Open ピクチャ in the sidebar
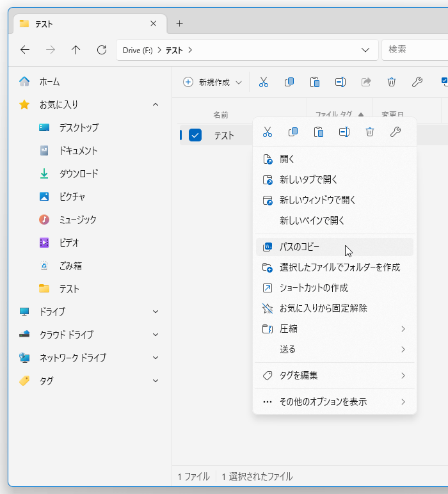This screenshot has width=448, height=494. [89, 196]
